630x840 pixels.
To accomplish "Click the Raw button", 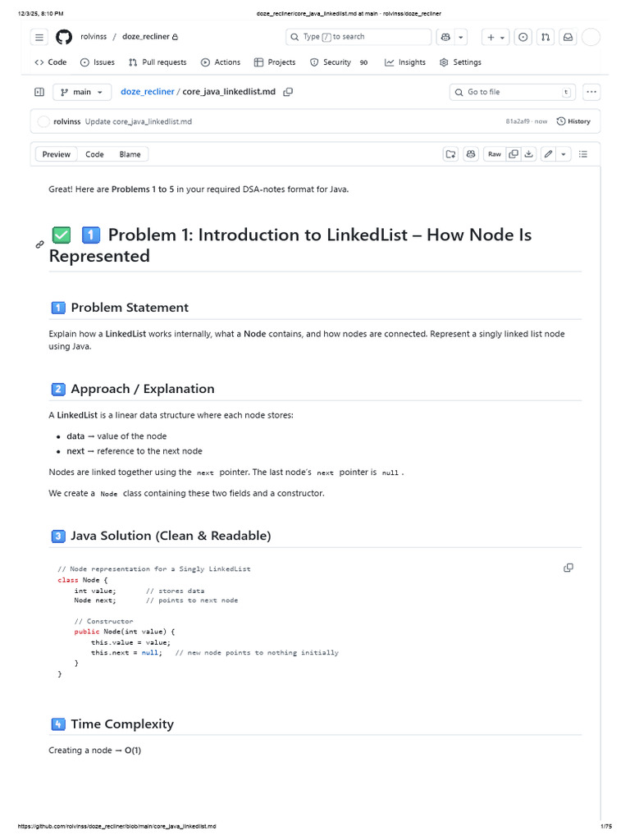I will click(495, 153).
